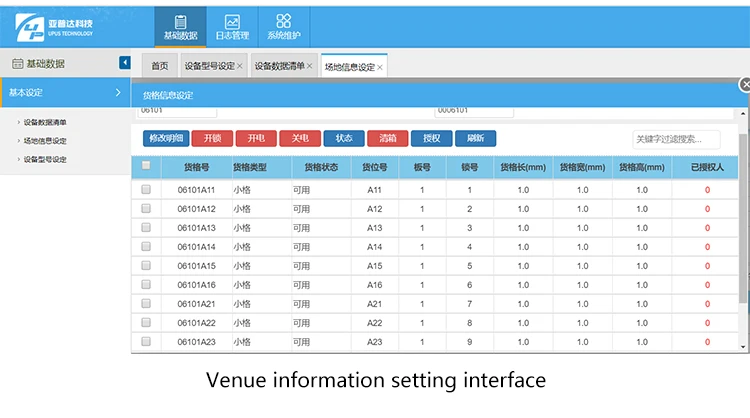Close the 设备数据清单 tab with its x
The width and height of the screenshot is (750, 418).
click(x=310, y=67)
